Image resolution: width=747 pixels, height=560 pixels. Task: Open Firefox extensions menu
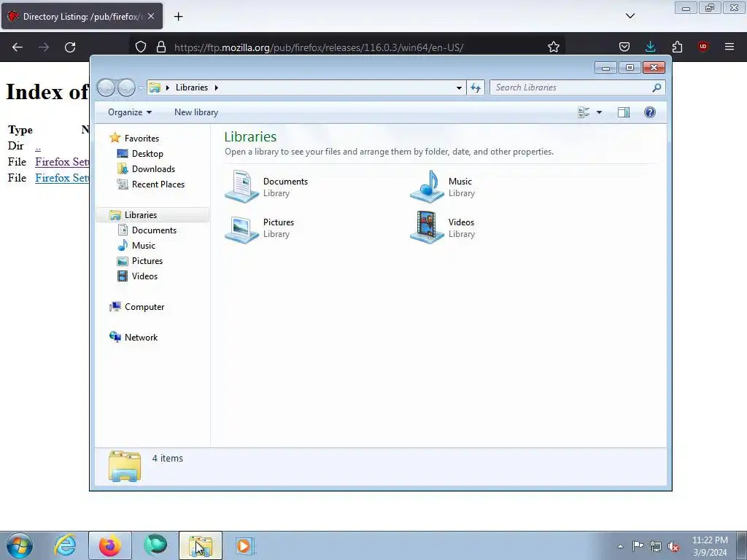tap(677, 47)
